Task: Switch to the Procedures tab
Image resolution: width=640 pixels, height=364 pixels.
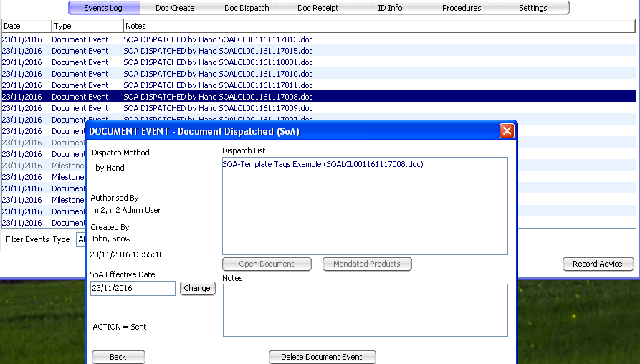Action: click(462, 8)
